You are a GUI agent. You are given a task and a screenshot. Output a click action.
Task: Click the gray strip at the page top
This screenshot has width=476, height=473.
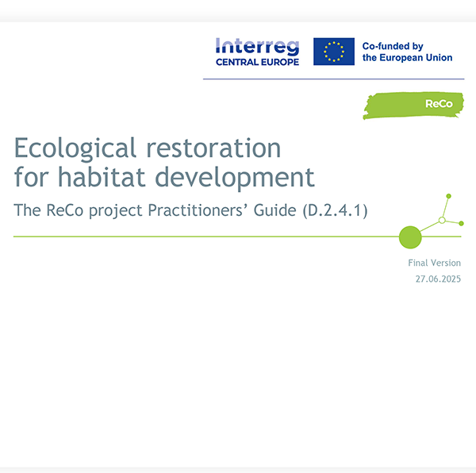click(238, 10)
